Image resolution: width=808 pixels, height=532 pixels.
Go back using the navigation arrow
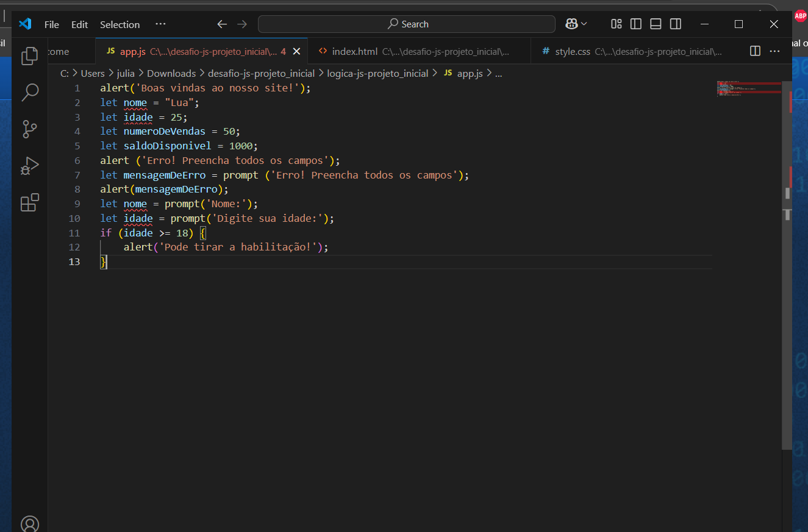[x=222, y=24]
